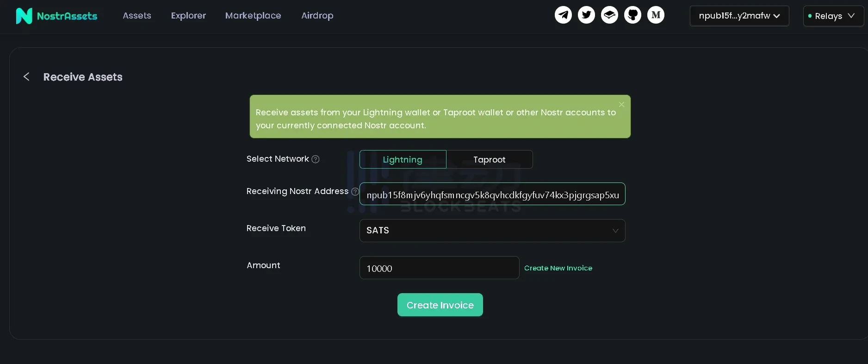
Task: Click the NostrAssets logo
Action: [56, 16]
